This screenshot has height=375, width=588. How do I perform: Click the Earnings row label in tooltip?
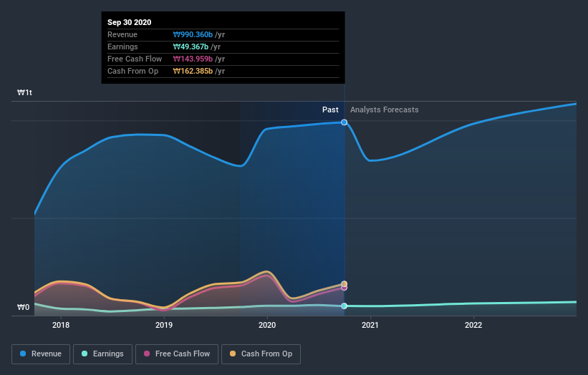[122, 47]
